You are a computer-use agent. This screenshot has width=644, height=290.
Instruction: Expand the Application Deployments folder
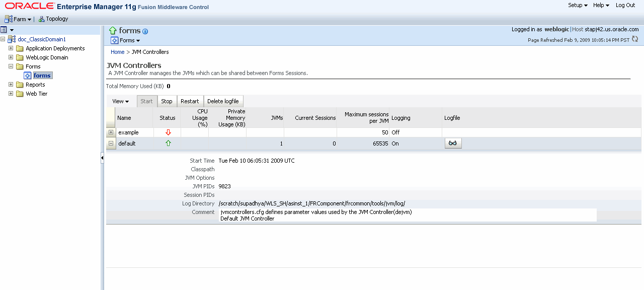(x=11, y=48)
